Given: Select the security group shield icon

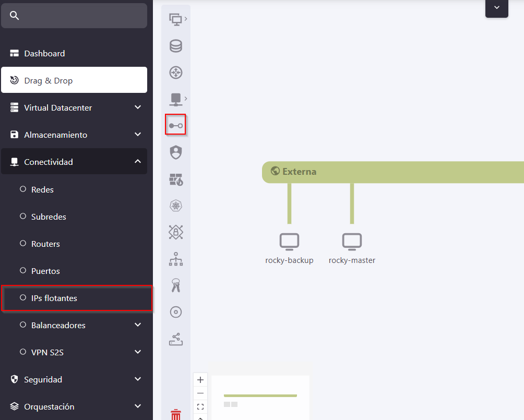Looking at the screenshot, I should [x=176, y=152].
